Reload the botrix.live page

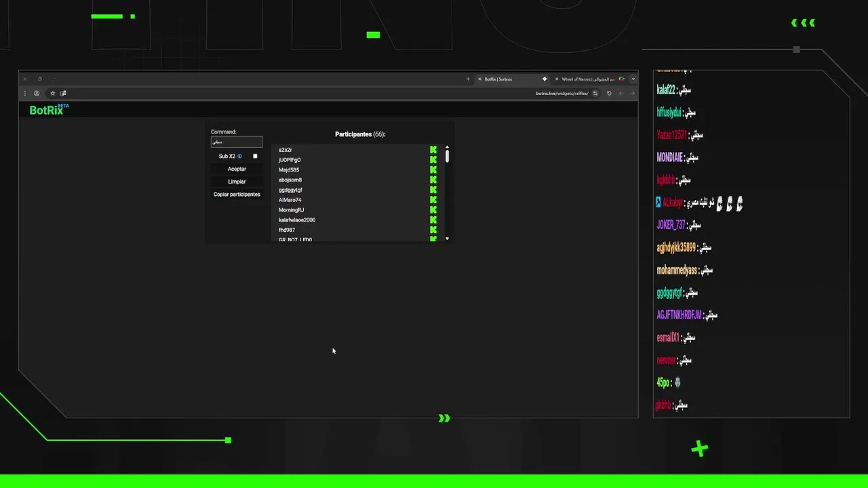(x=609, y=94)
